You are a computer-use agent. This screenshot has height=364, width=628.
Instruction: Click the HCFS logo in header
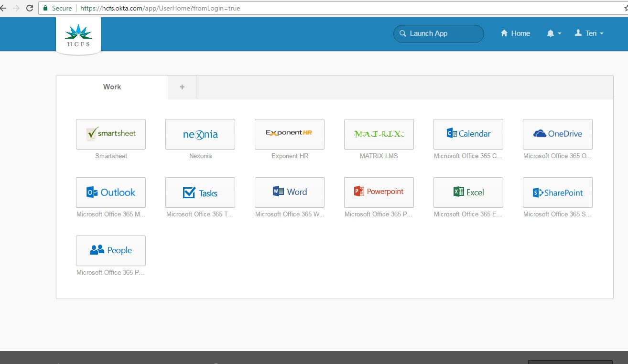(x=78, y=36)
